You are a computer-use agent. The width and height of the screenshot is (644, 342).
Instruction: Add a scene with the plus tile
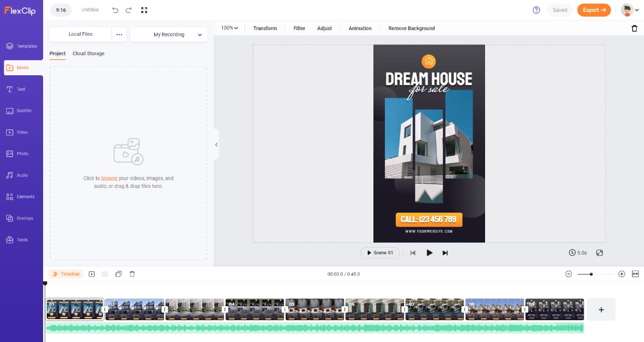[601, 309]
